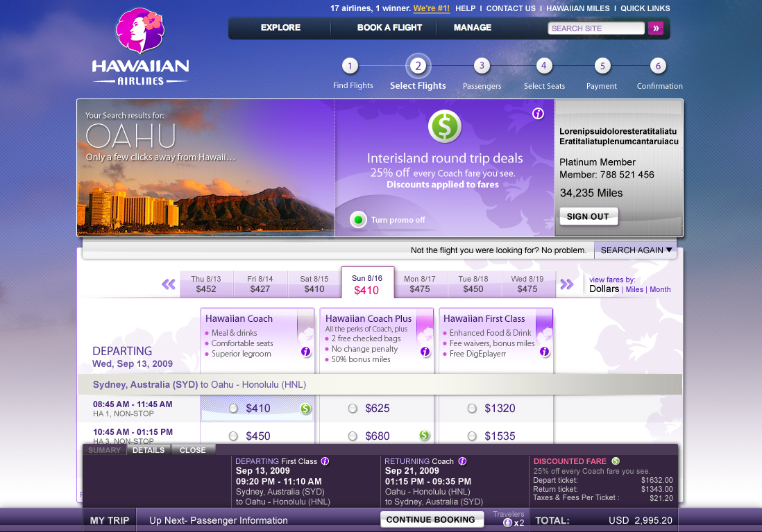This screenshot has height=532, width=762.
Task: Open Hawaiian Coach Plus info icon
Action: coord(425,352)
